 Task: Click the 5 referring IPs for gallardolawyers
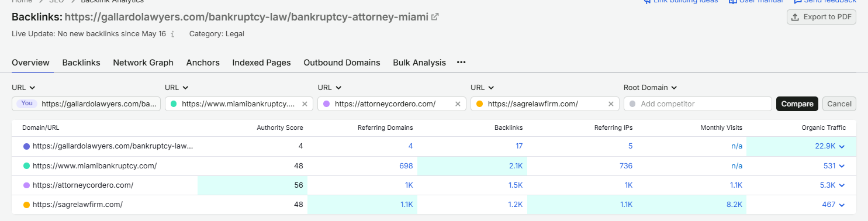pos(631,147)
